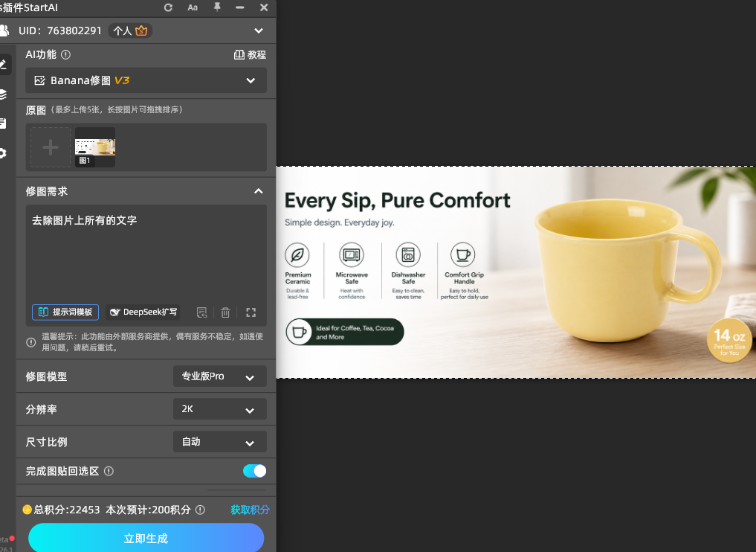This screenshot has height=552, width=756.
Task: Click the user account avatar icon
Action: coord(4,31)
